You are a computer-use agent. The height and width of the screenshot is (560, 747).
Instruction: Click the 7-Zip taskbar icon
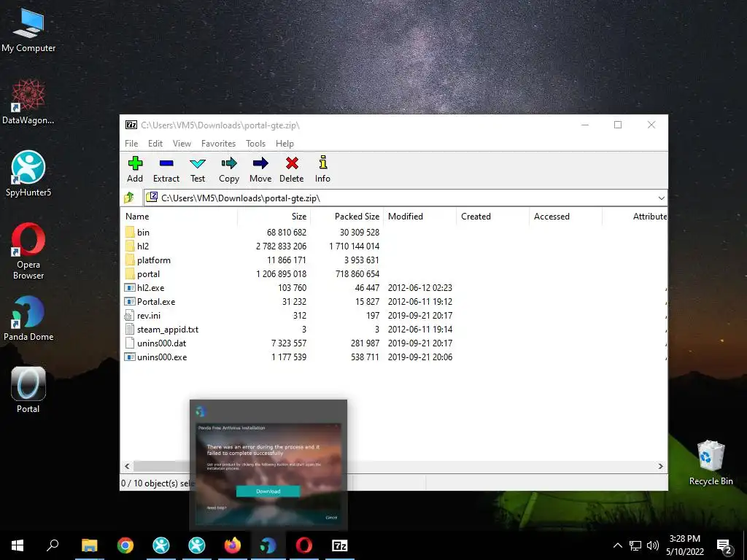[x=340, y=545]
